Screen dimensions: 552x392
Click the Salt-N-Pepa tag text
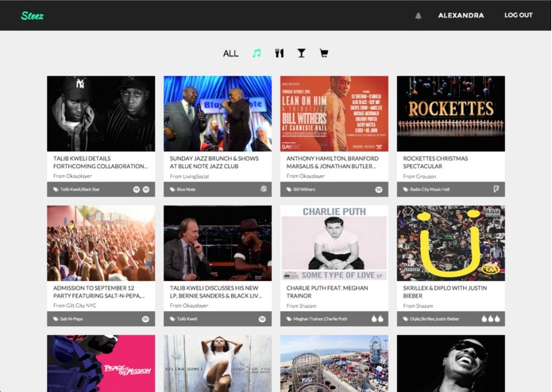[x=71, y=319]
